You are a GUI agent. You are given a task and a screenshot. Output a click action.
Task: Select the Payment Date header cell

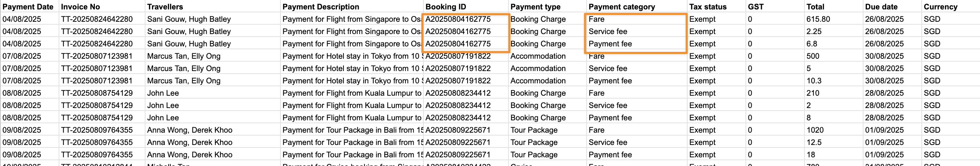29,7
